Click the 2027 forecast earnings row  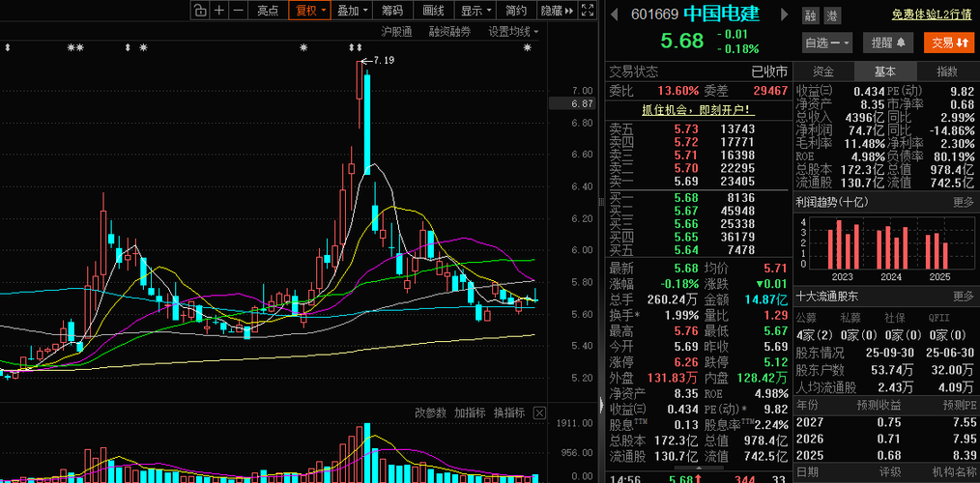[885, 422]
